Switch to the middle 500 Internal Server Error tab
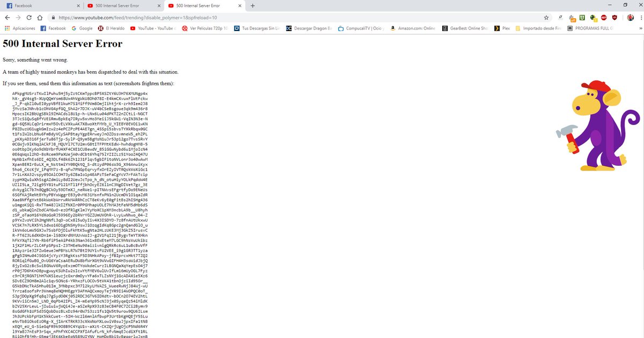 click(x=124, y=5)
